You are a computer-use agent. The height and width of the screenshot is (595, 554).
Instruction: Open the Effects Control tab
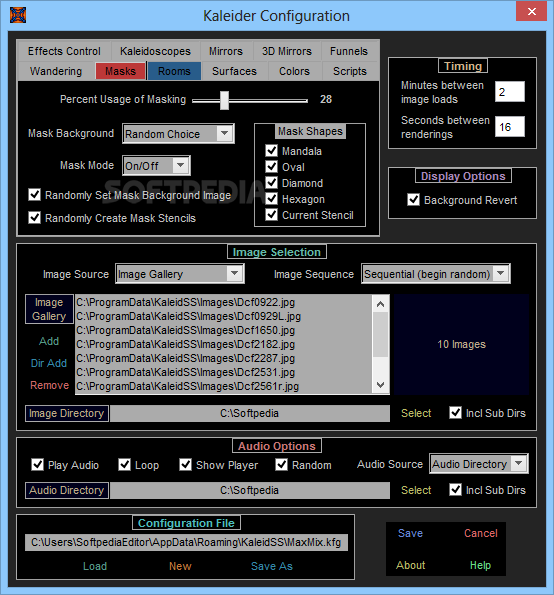point(64,51)
